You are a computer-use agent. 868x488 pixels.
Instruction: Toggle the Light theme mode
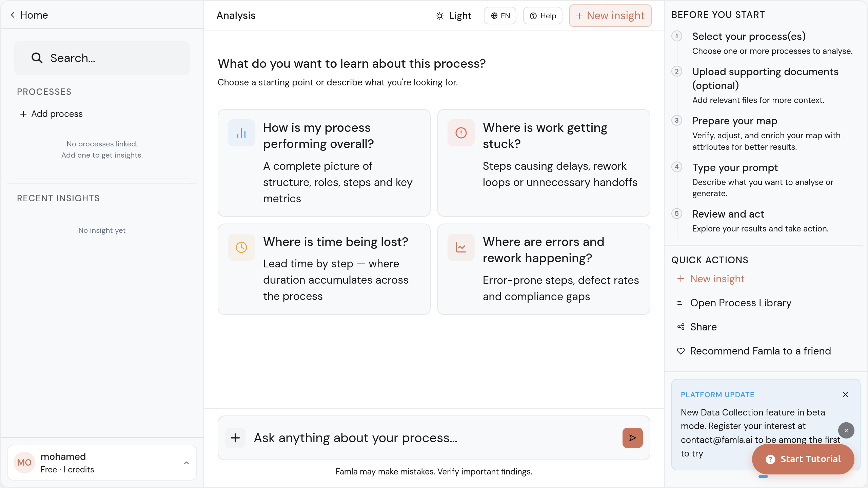pyautogui.click(x=453, y=16)
